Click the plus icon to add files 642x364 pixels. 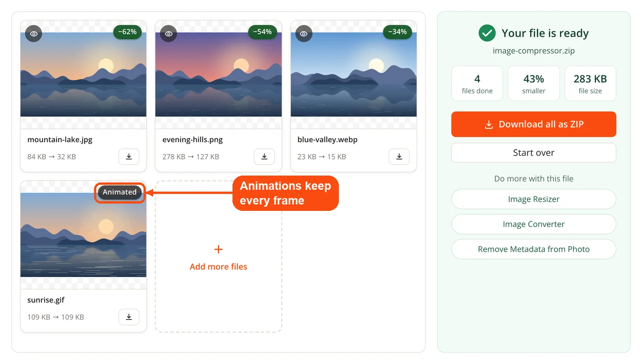pyautogui.click(x=218, y=249)
